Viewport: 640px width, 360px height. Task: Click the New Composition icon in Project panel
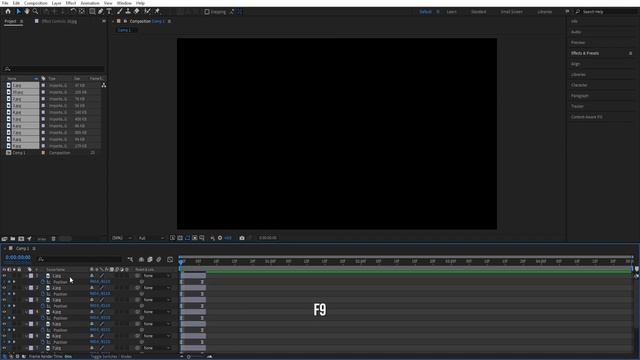click(21, 239)
